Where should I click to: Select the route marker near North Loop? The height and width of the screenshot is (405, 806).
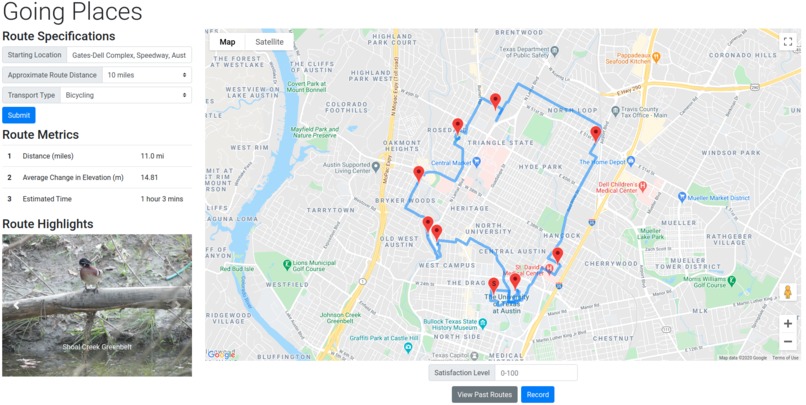point(595,134)
